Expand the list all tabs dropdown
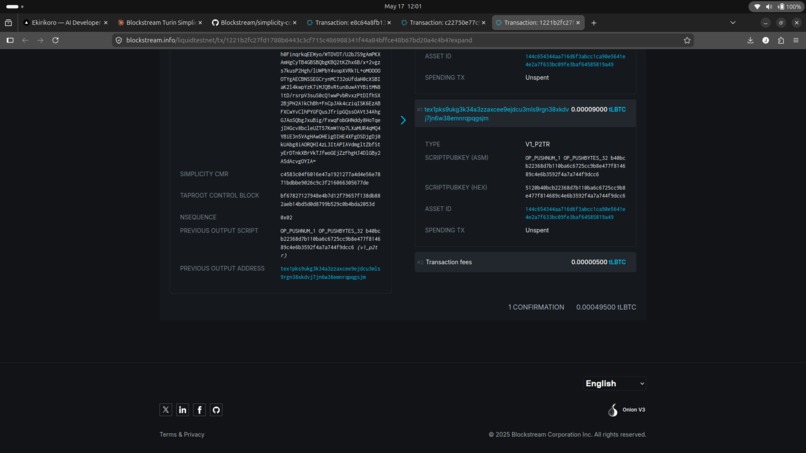The height and width of the screenshot is (453, 806). 733,23
